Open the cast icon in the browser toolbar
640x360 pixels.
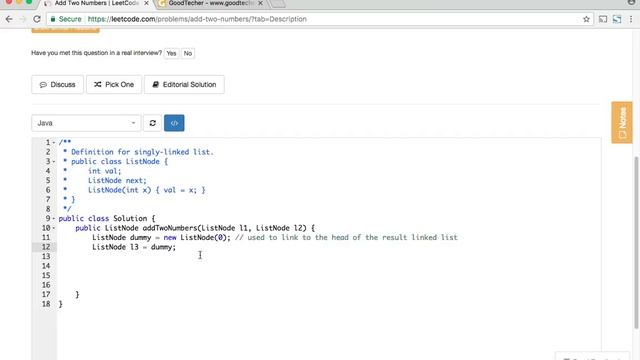click(x=603, y=19)
